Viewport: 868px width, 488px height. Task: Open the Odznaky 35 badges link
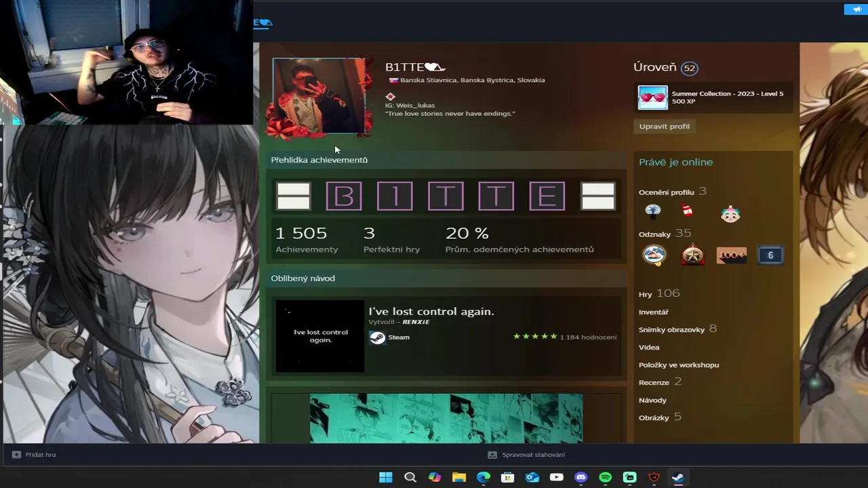tap(665, 234)
